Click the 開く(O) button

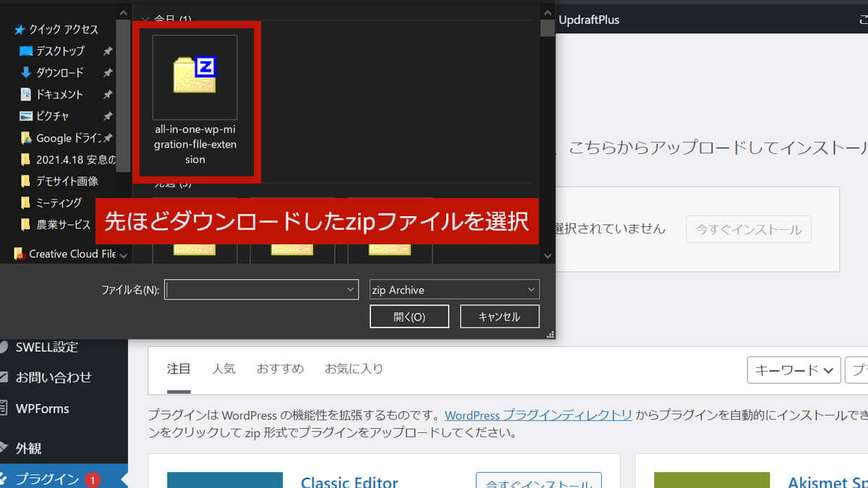[409, 317]
